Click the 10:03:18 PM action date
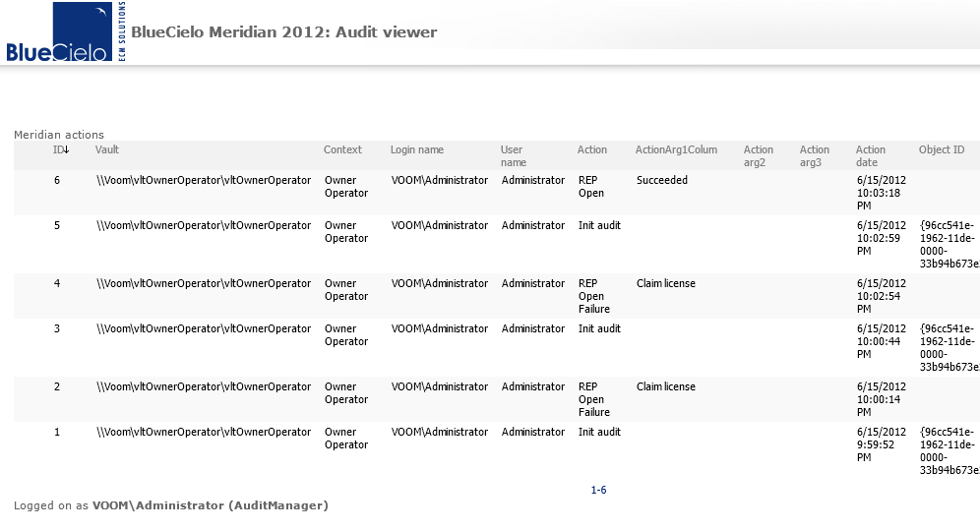 click(x=882, y=193)
